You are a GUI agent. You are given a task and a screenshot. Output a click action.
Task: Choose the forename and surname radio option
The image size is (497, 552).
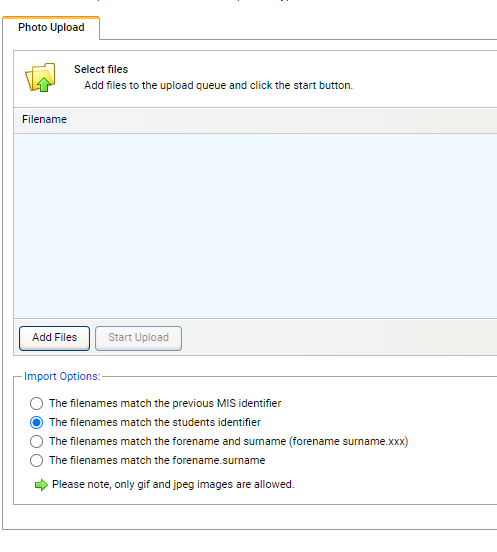pyautogui.click(x=36, y=441)
